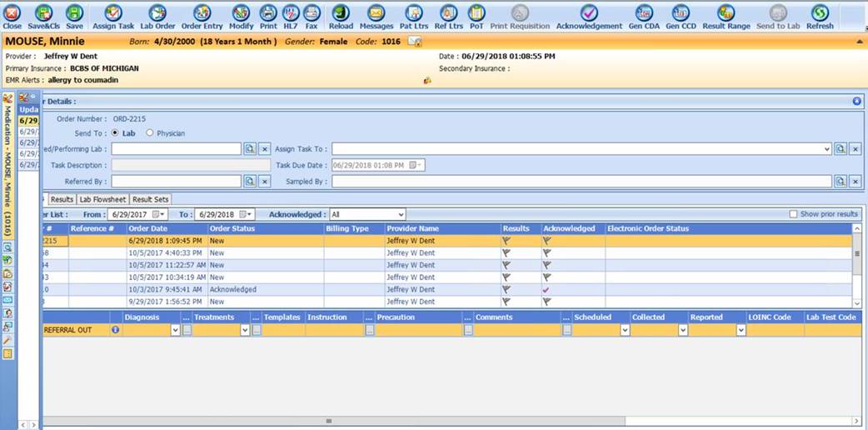The width and height of the screenshot is (868, 430).
Task: Open the Treatments dropdown for REFERRAL OUT
Action: point(245,330)
